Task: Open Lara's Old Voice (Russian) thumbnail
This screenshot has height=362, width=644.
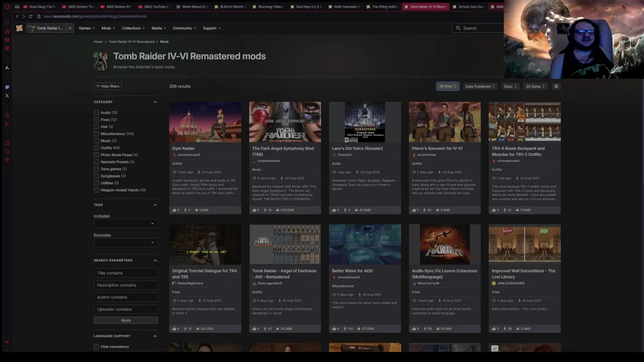Action: [x=365, y=122]
